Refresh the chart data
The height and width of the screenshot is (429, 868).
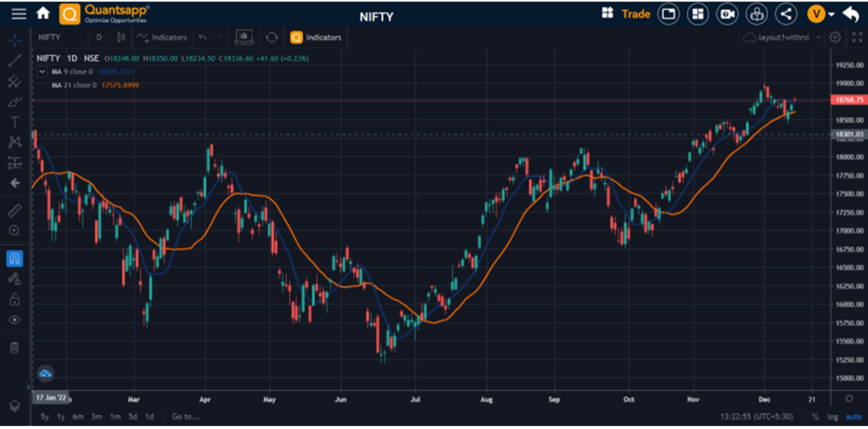pos(272,38)
